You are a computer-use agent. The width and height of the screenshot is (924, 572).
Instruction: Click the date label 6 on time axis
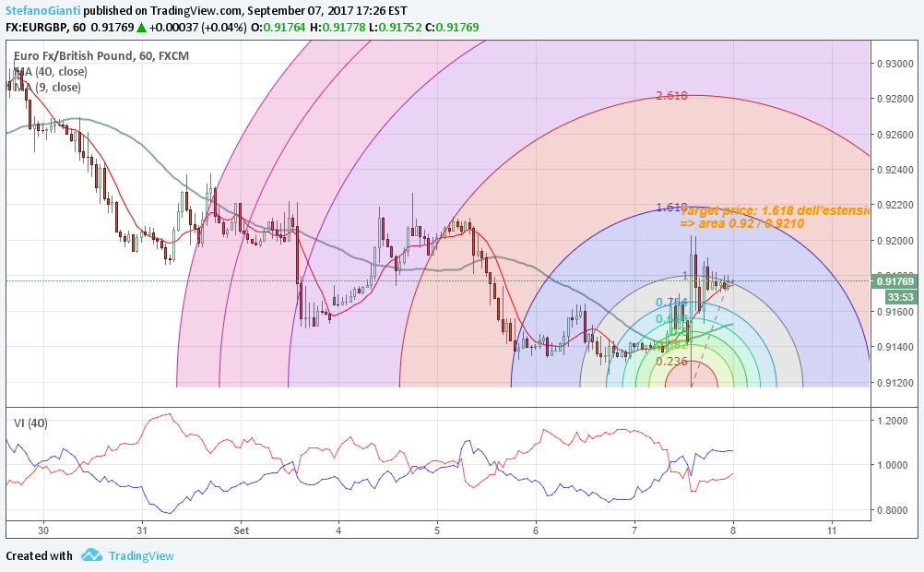pyautogui.click(x=536, y=530)
